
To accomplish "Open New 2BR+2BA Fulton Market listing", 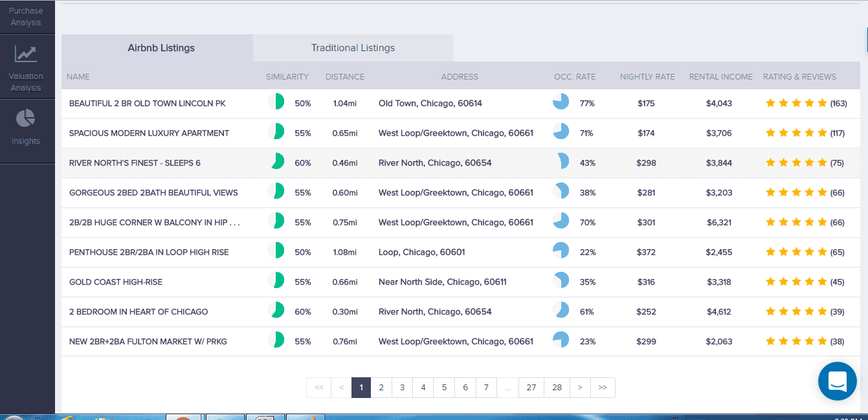I will point(148,341).
